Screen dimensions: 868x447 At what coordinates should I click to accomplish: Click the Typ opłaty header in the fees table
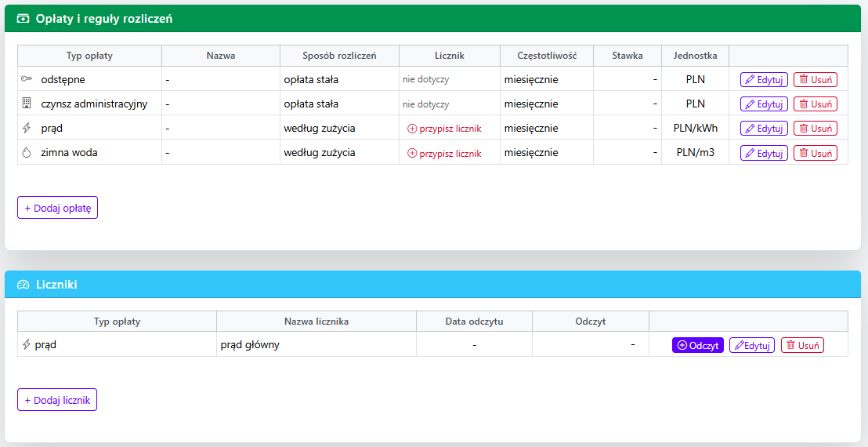pyautogui.click(x=89, y=56)
